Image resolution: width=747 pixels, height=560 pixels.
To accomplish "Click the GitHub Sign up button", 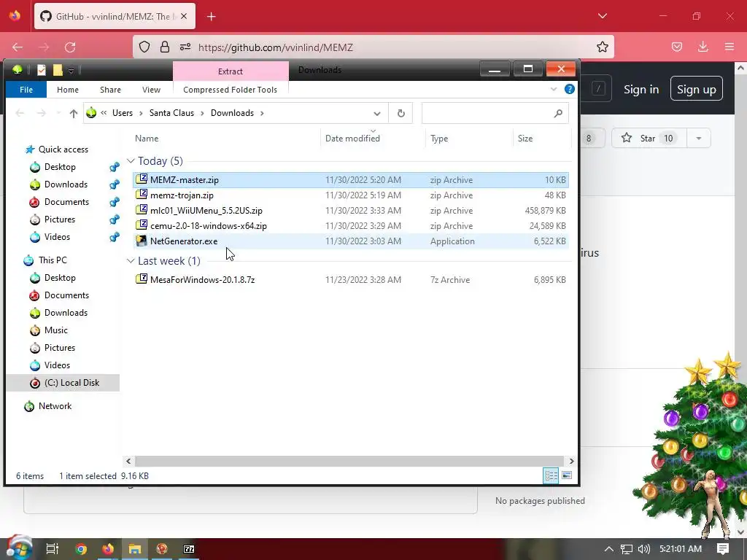I will [697, 88].
